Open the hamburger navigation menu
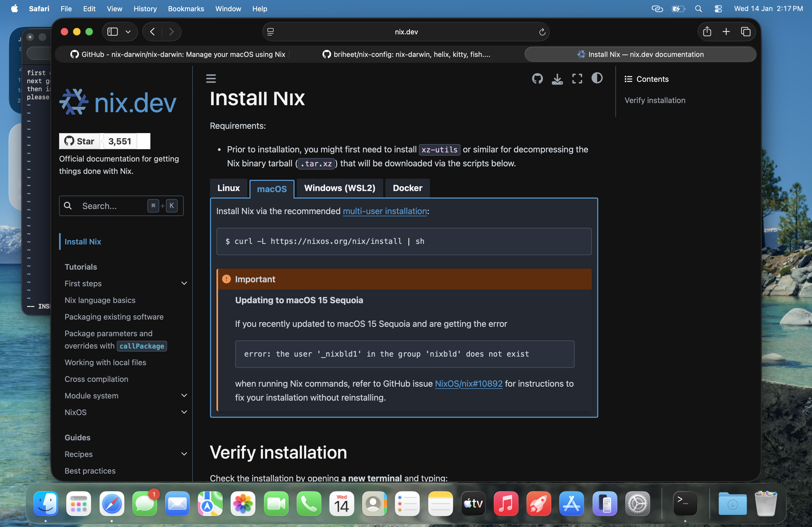 pos(211,78)
